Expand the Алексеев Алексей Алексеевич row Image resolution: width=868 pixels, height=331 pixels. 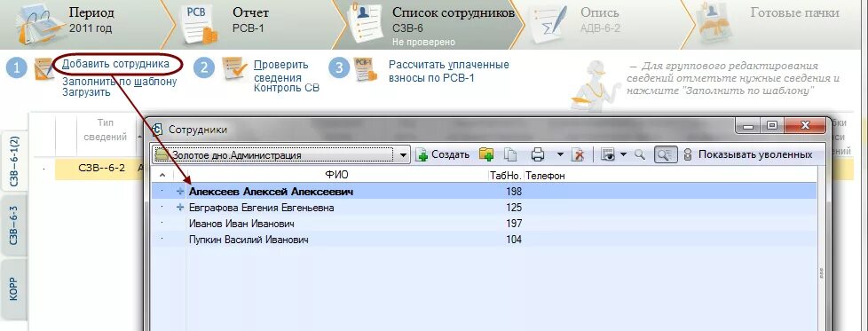pos(179,192)
